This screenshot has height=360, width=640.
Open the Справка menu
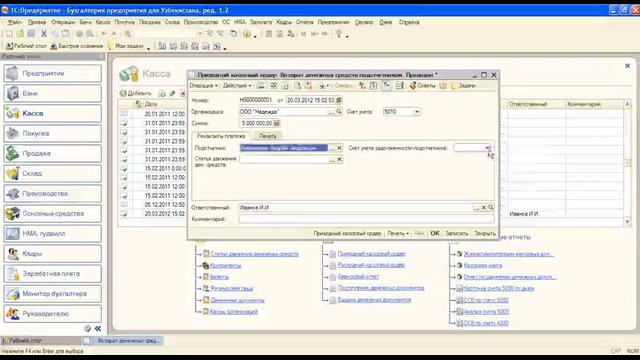pyautogui.click(x=409, y=22)
